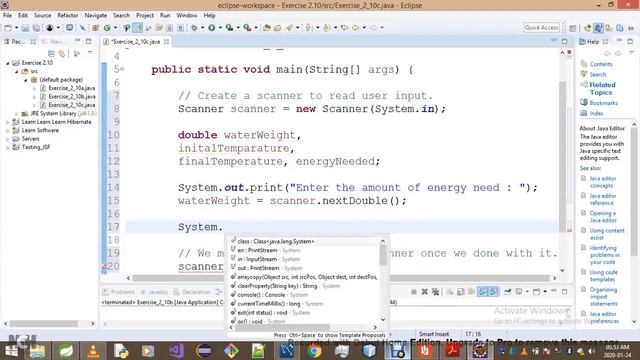Open Exercise_2_10a.java in Package Explorer
The width and height of the screenshot is (640, 360).
point(71,88)
